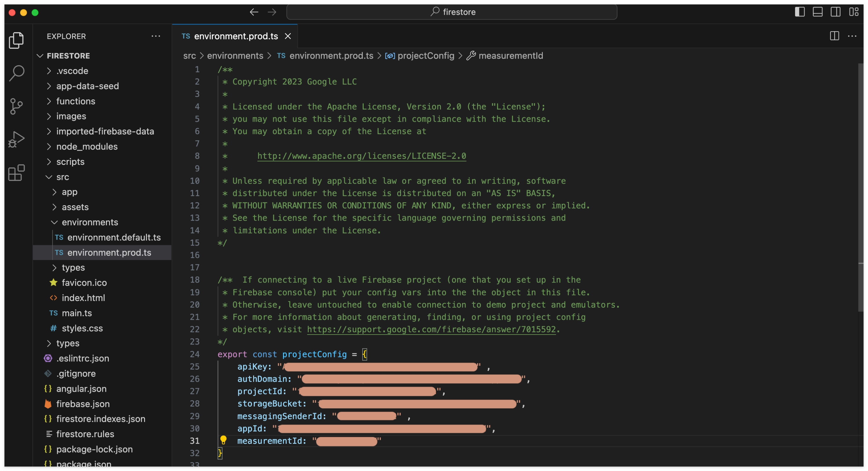Click the Go Back arrow
This screenshot has height=471, width=868.
pos(254,12)
